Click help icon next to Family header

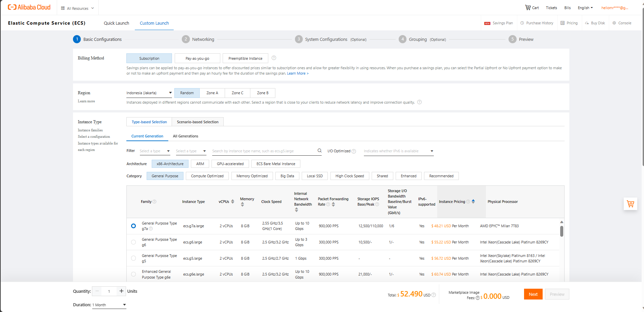tap(154, 202)
